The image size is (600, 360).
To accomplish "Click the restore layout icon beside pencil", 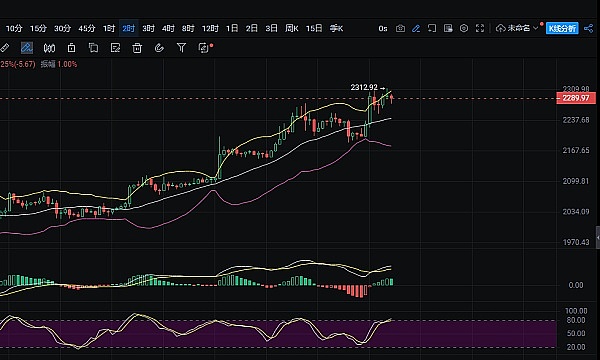I will click(432, 28).
